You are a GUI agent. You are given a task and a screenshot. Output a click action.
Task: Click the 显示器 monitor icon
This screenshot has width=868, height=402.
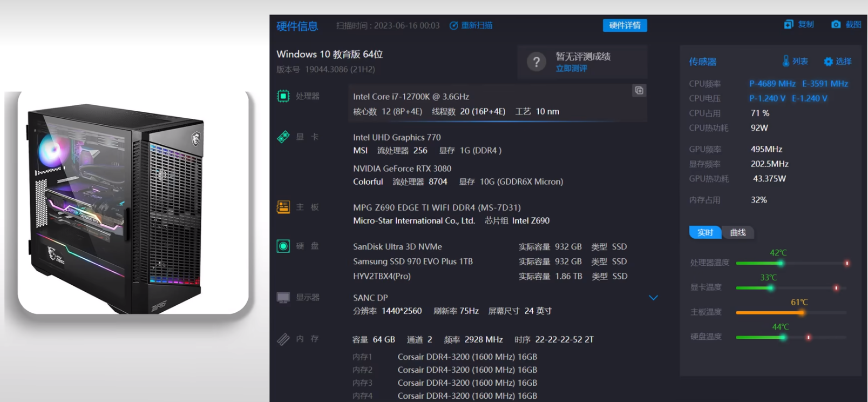[283, 298]
